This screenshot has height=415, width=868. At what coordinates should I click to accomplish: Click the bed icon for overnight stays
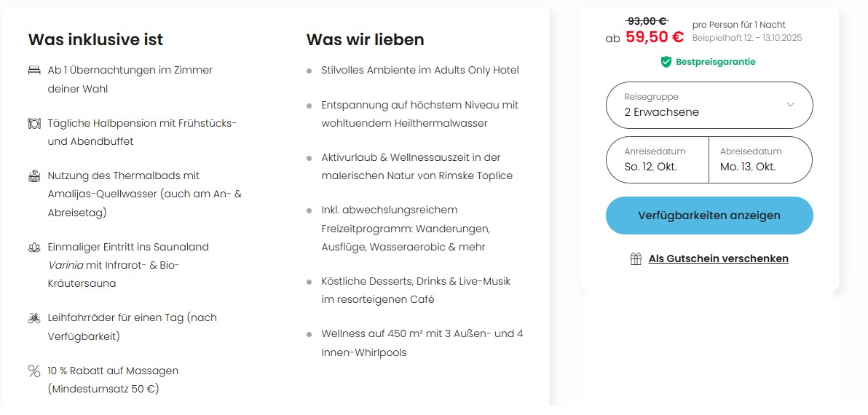(34, 71)
